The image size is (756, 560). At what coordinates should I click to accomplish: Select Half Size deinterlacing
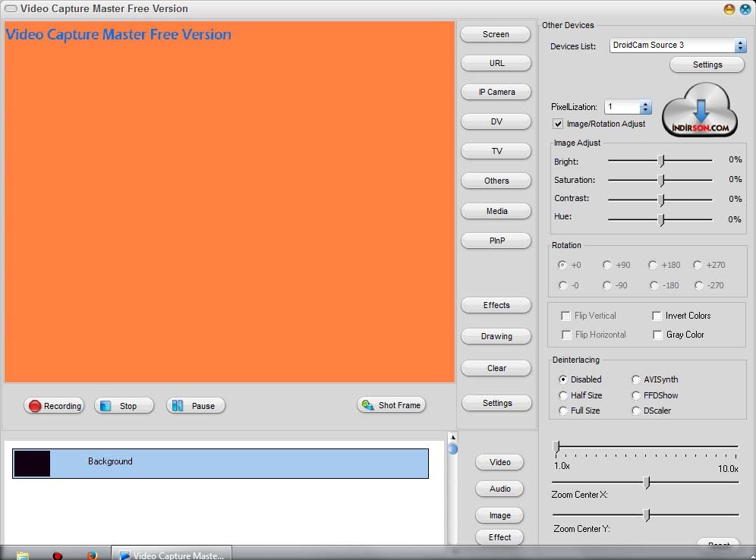click(x=562, y=395)
